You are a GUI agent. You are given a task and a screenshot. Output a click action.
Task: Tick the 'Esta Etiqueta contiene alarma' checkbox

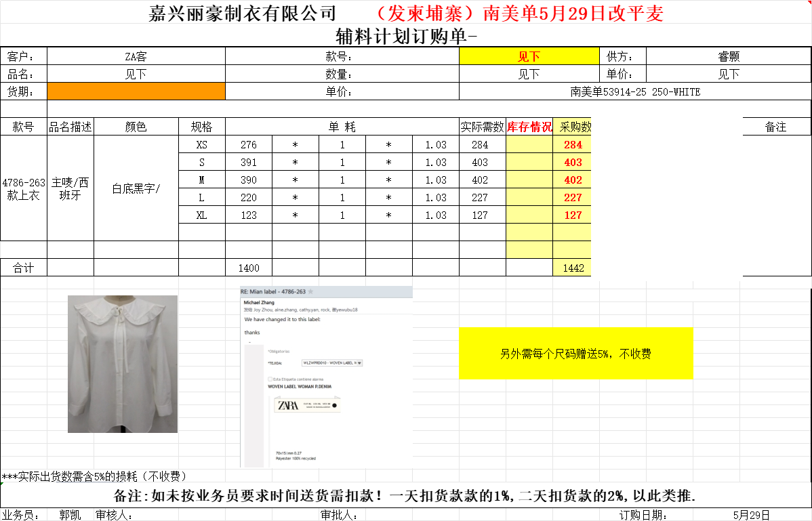[x=270, y=379]
